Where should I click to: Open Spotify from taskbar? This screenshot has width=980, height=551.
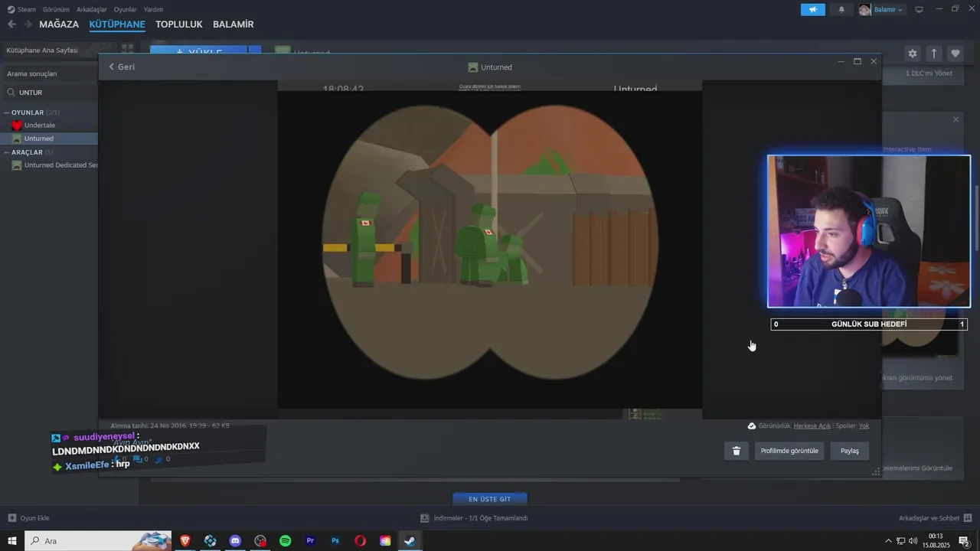click(285, 541)
